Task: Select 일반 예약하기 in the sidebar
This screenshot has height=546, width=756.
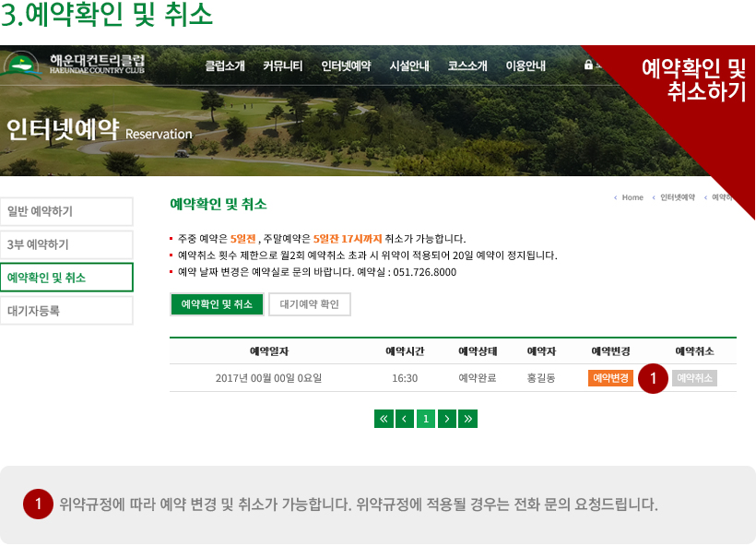Action: 66,211
